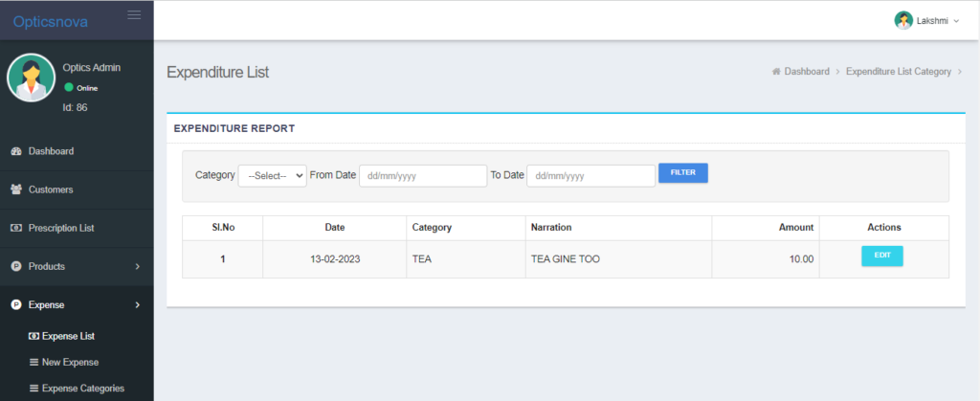Click the Customers people icon

coord(17,189)
